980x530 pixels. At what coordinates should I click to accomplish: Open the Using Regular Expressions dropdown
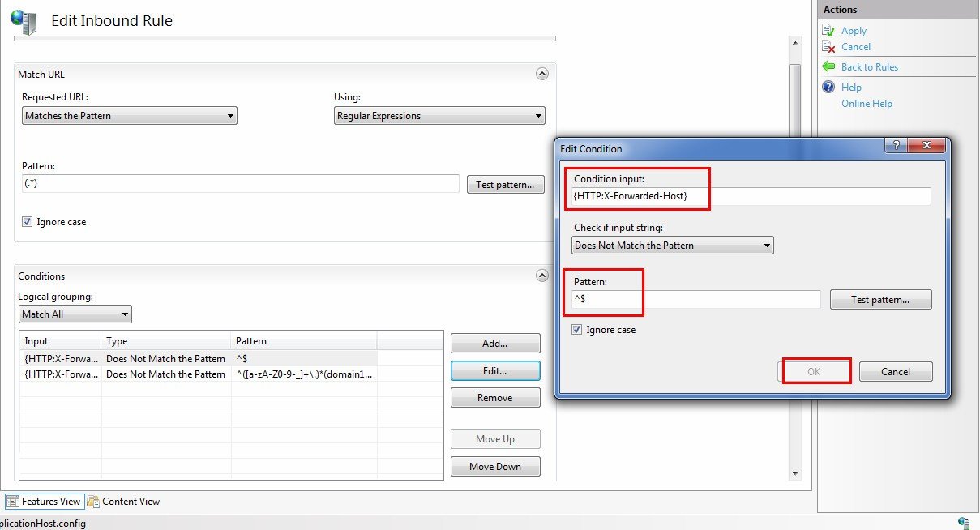(439, 116)
